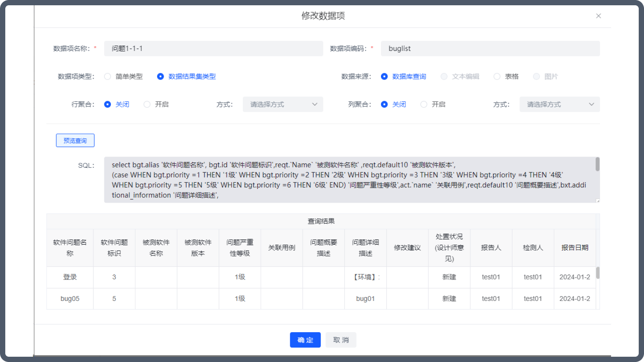Select 数据结果集类型 radio option
The width and height of the screenshot is (644, 362).
tap(186, 76)
